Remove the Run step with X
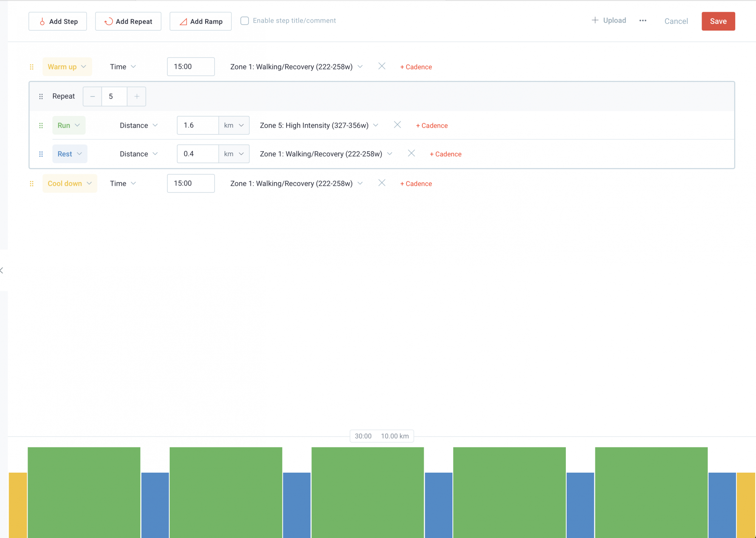756x538 pixels. [x=397, y=125]
